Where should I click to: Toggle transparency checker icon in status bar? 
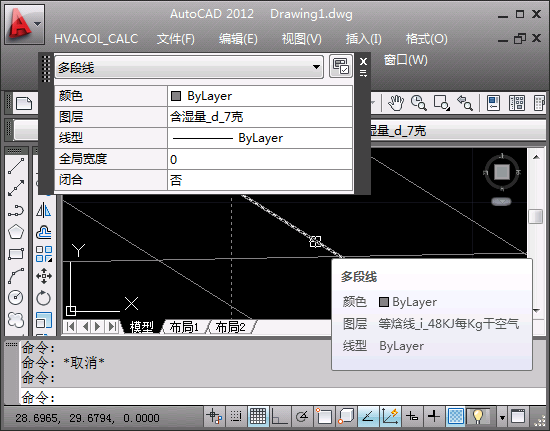(456, 416)
